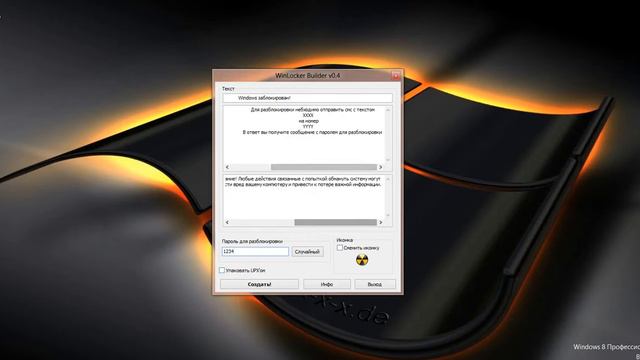Click the 'Выход' exit button
640x360 pixels.
pyautogui.click(x=375, y=284)
